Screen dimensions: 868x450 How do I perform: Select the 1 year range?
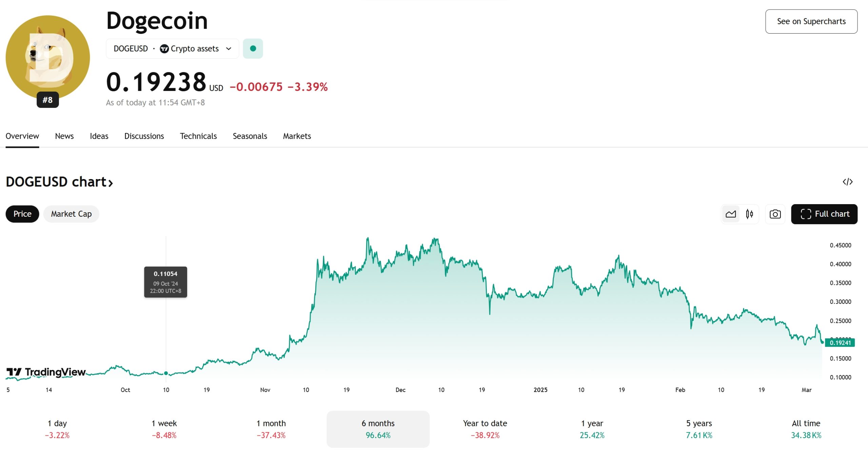click(x=592, y=429)
